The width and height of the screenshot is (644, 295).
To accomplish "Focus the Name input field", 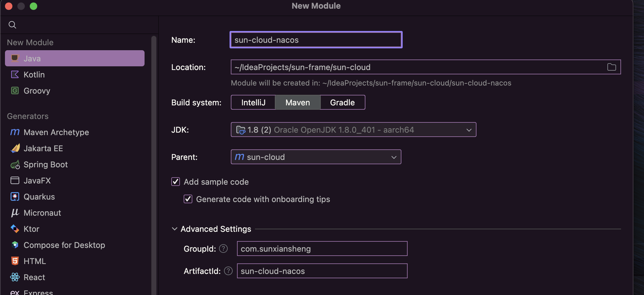I will point(316,40).
